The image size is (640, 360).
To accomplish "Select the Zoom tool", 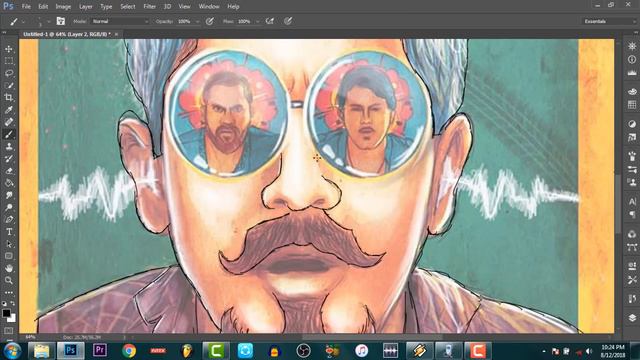I will (x=9, y=280).
